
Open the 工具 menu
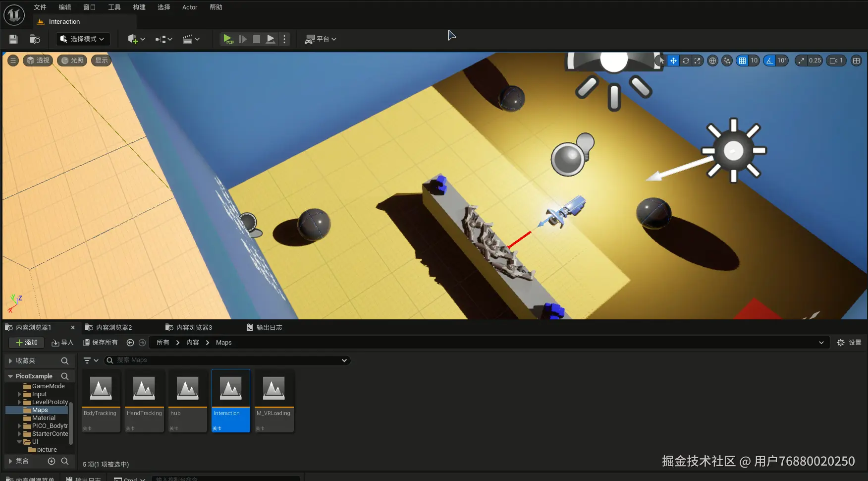tap(114, 7)
